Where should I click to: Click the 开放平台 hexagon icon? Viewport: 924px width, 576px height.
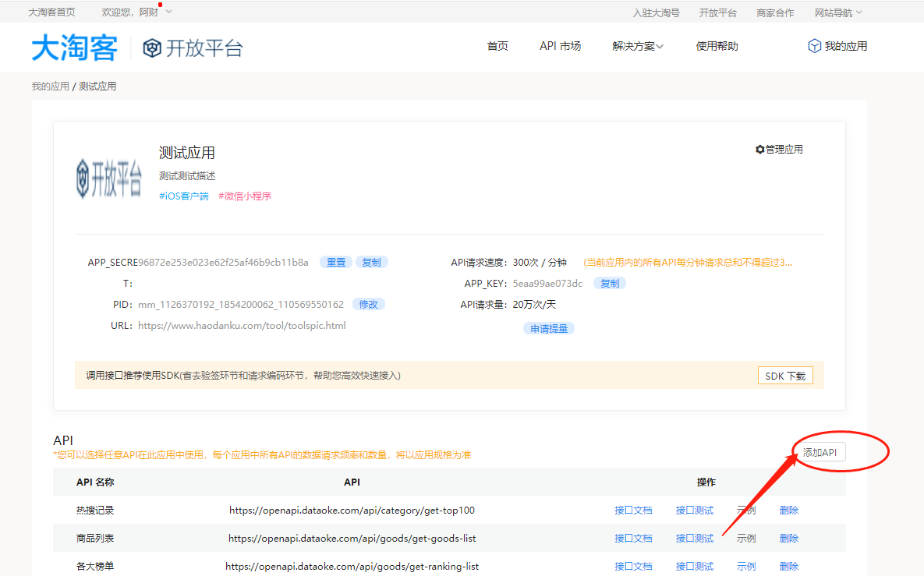click(152, 48)
